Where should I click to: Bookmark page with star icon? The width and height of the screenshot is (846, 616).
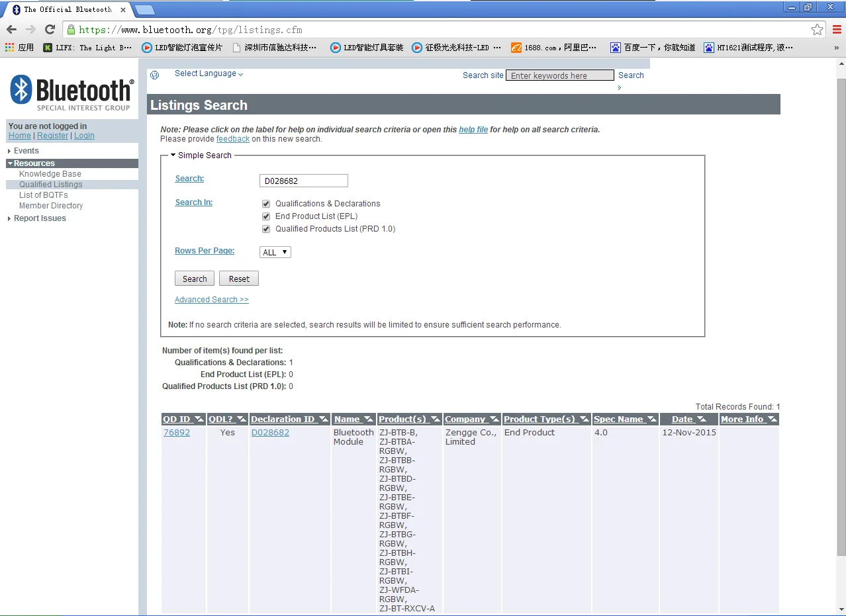818,29
